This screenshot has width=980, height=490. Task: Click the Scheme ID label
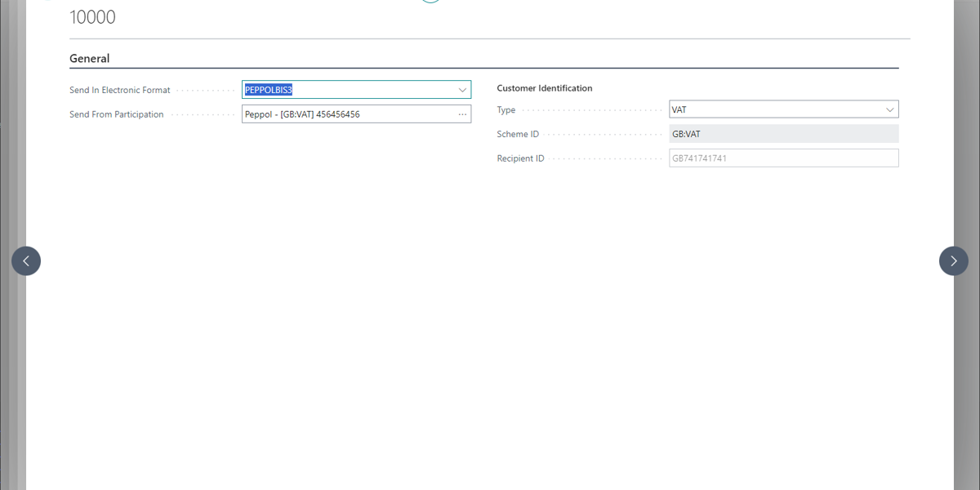518,134
